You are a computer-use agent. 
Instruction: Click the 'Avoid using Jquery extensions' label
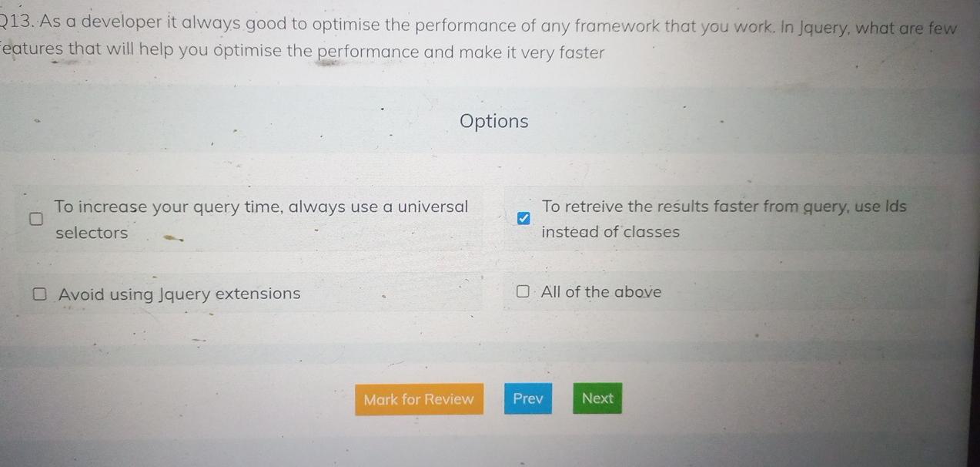tap(177, 293)
